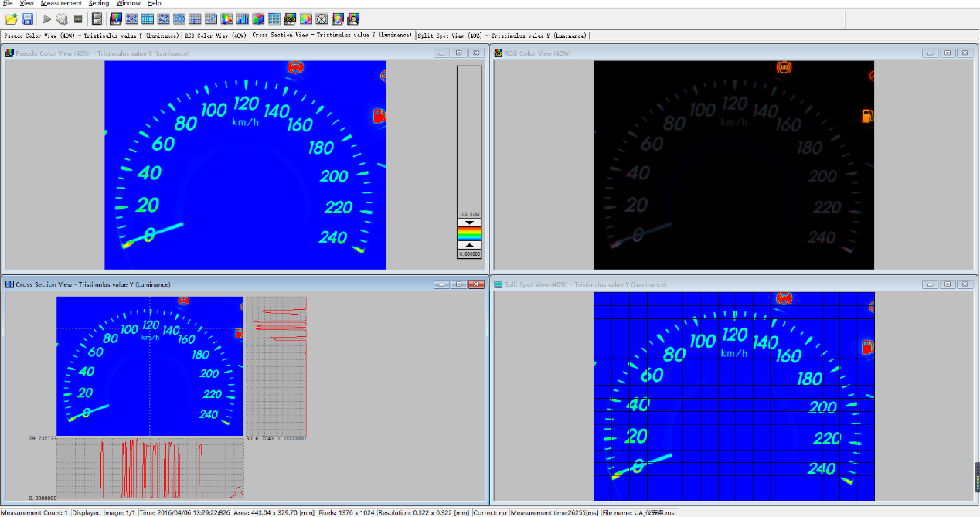Viewport: 980px width, 517px height.
Task: Click the Measurement Count: 1 status entry
Action: pyautogui.click(x=35, y=512)
